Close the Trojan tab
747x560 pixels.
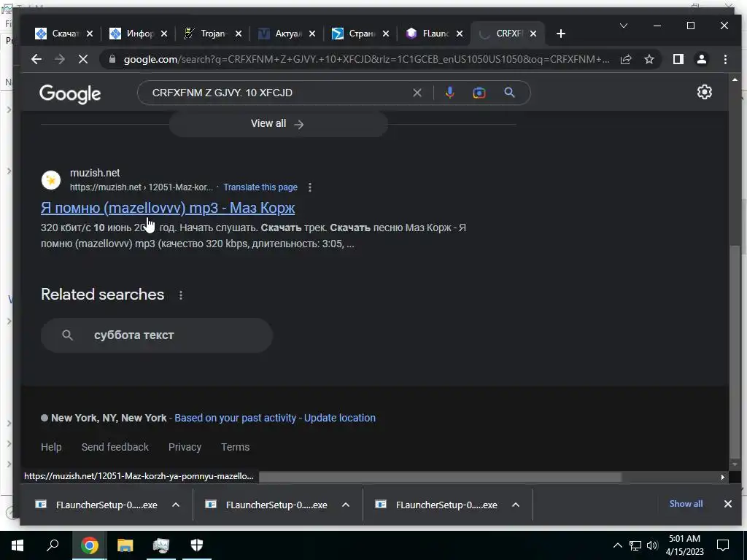(x=239, y=34)
